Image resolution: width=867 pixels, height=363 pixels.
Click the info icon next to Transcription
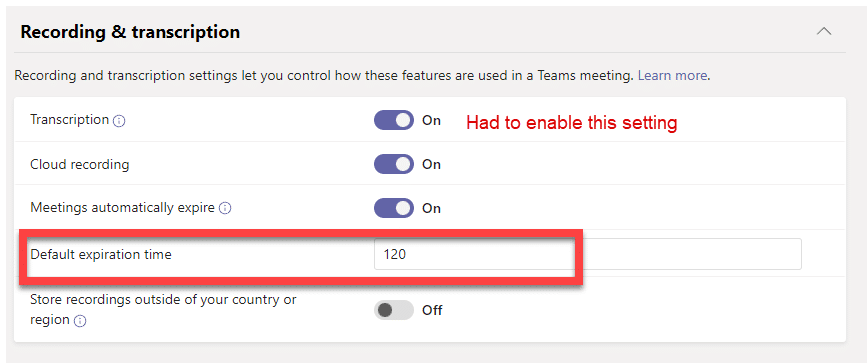point(119,121)
